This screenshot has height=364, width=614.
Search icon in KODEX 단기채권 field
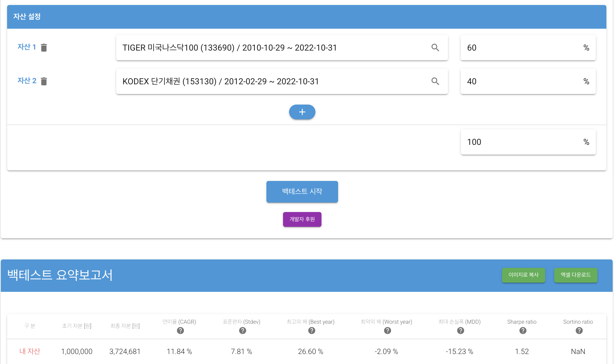(435, 81)
